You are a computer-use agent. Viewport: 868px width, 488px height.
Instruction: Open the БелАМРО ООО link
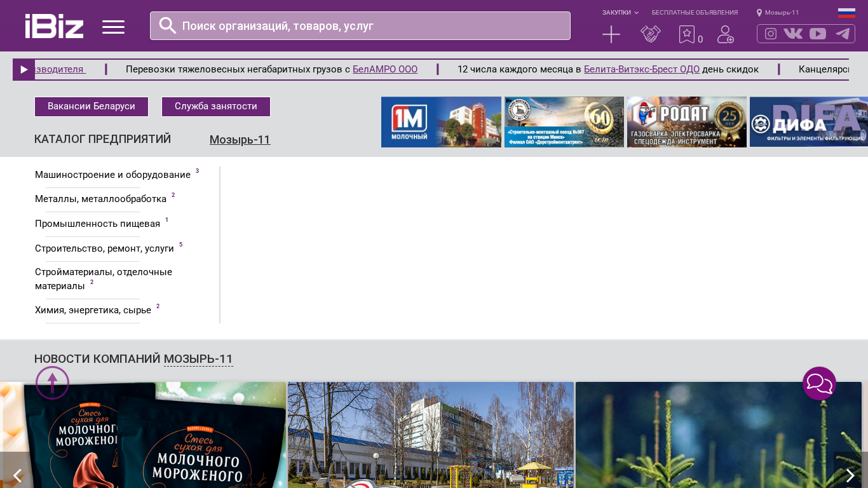[385, 69]
